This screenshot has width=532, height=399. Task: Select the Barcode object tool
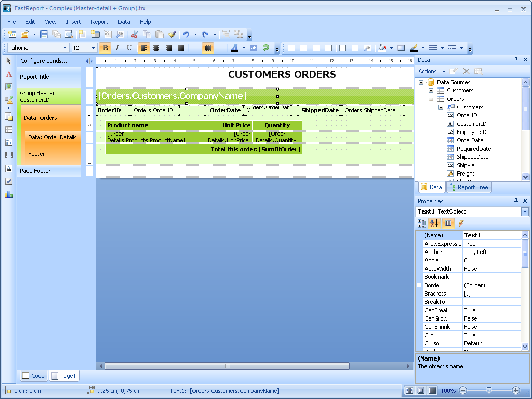click(9, 155)
